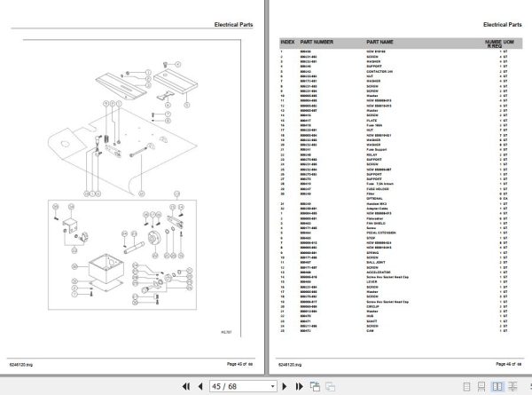
Task: Jump to the last page
Action: click(299, 386)
